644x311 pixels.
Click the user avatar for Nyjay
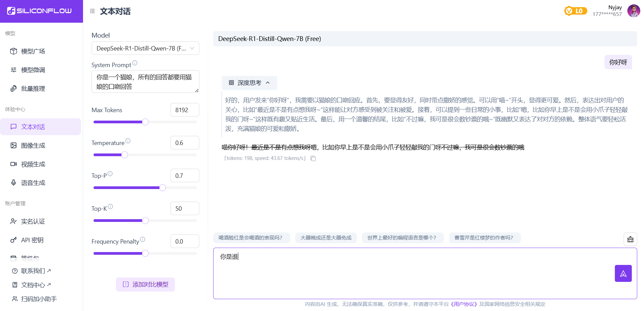[x=633, y=11]
